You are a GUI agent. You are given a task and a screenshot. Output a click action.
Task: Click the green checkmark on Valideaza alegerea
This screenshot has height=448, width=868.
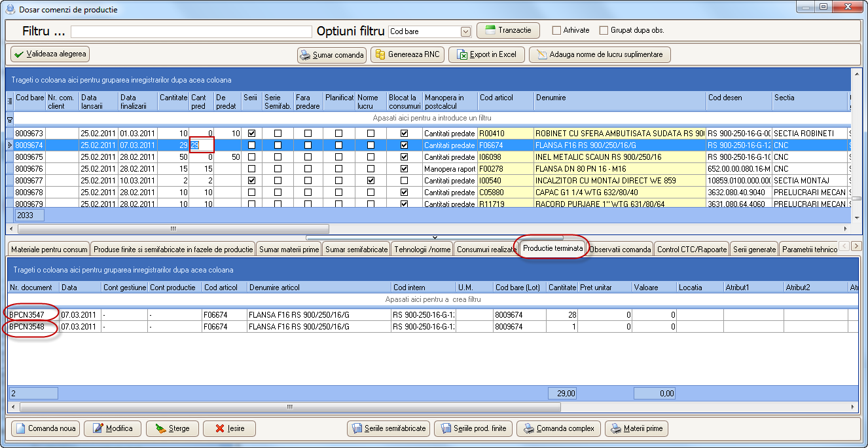(18, 54)
